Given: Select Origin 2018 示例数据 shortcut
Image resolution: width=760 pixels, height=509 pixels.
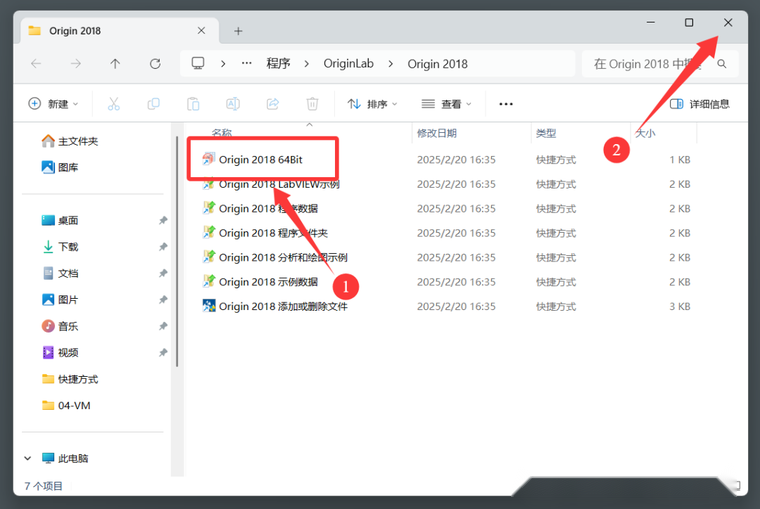Looking at the screenshot, I should click(268, 282).
